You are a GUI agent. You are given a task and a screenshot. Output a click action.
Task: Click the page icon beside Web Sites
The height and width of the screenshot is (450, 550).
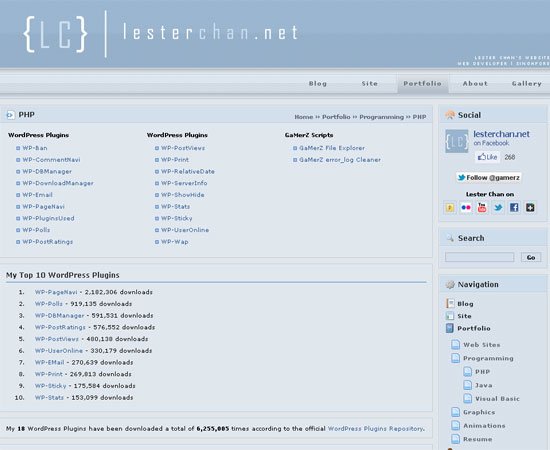pyautogui.click(x=455, y=344)
